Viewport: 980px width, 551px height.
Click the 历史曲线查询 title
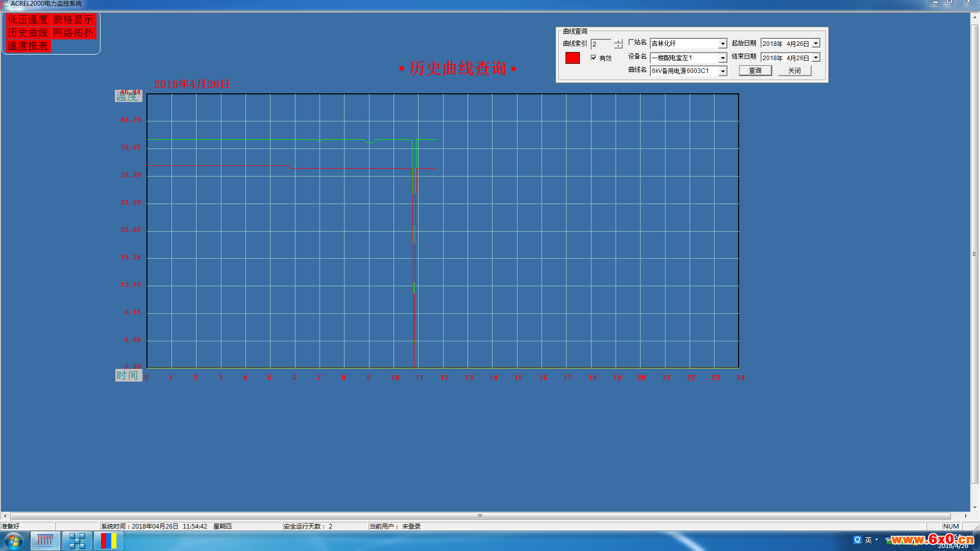click(x=458, y=68)
